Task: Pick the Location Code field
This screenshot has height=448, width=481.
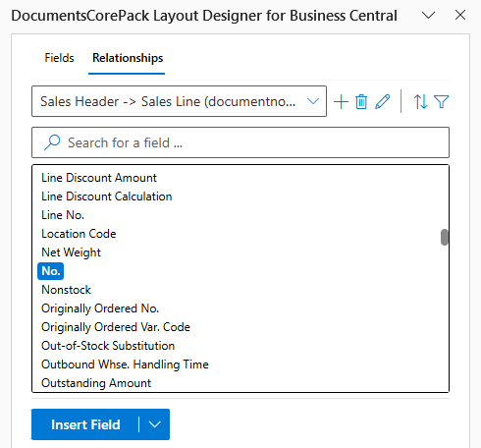Action: click(79, 234)
